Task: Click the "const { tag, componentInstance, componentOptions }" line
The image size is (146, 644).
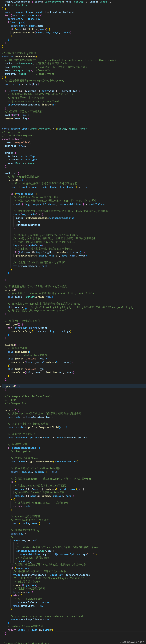Action: [59, 204]
